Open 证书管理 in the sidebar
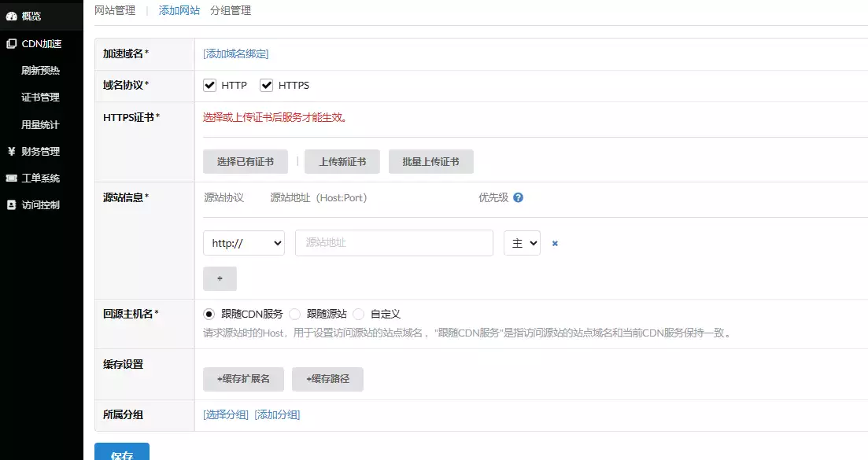 (40, 98)
